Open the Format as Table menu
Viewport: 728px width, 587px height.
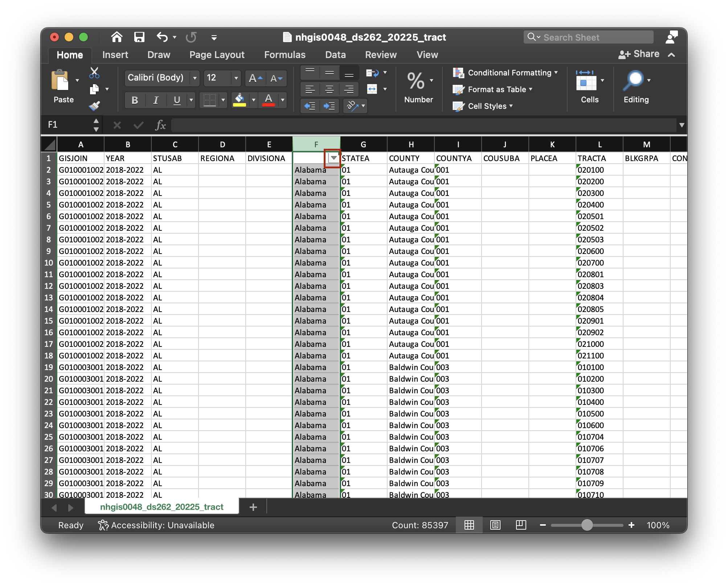click(493, 89)
